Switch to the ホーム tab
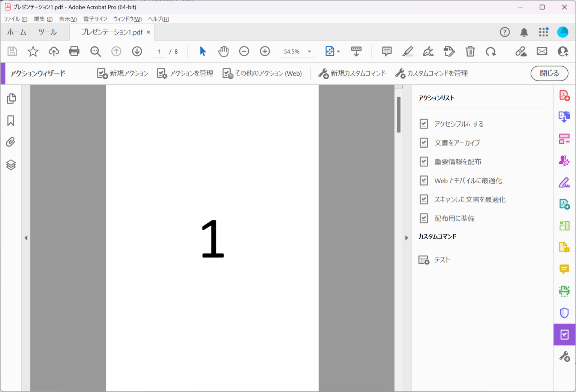This screenshot has height=392, width=576. 16,32
